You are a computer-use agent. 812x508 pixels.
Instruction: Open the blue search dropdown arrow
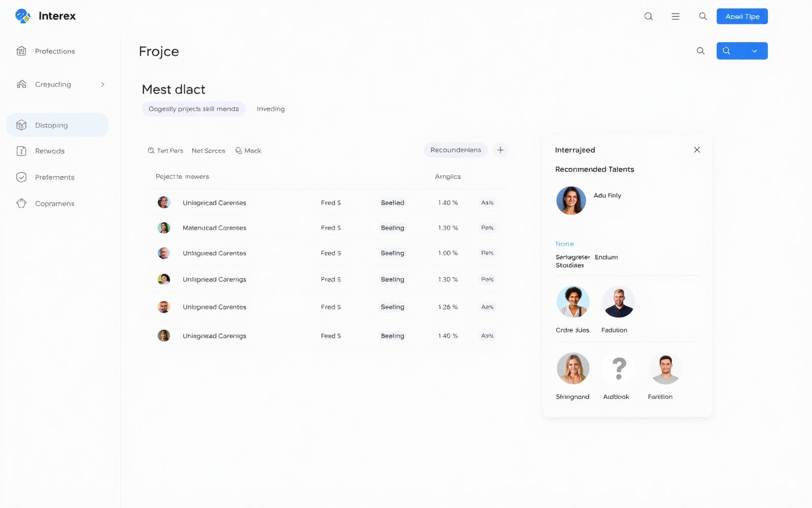(755, 51)
